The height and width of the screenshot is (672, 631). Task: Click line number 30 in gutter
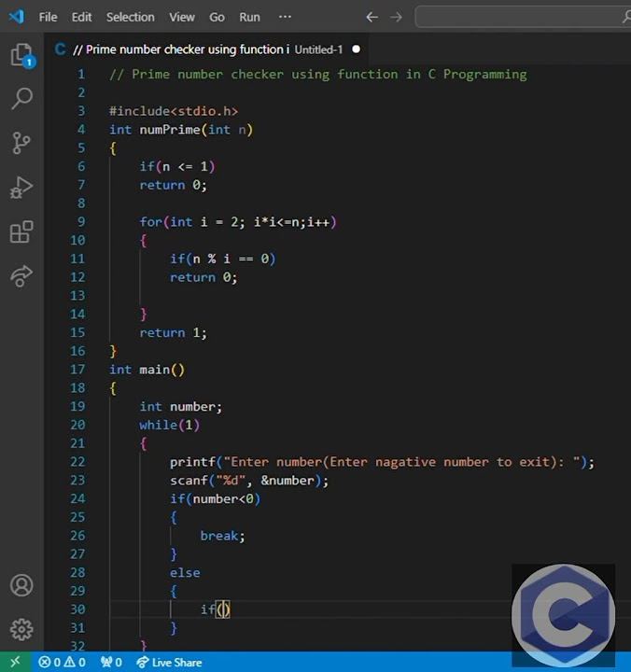(x=77, y=609)
